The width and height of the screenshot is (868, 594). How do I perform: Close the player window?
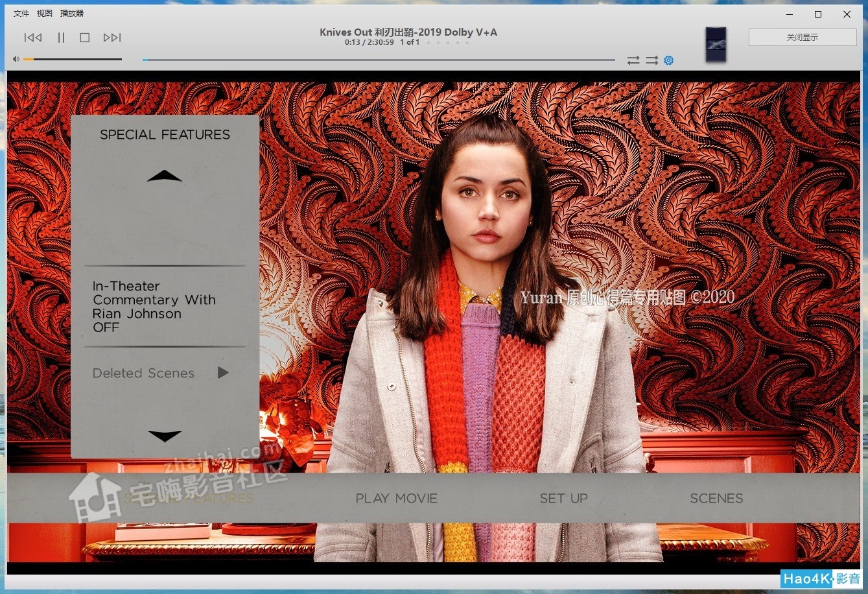tap(847, 14)
